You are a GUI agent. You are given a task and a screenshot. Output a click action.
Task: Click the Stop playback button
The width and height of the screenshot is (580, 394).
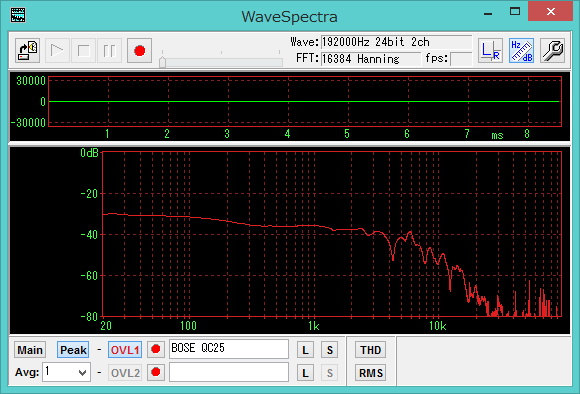[83, 51]
